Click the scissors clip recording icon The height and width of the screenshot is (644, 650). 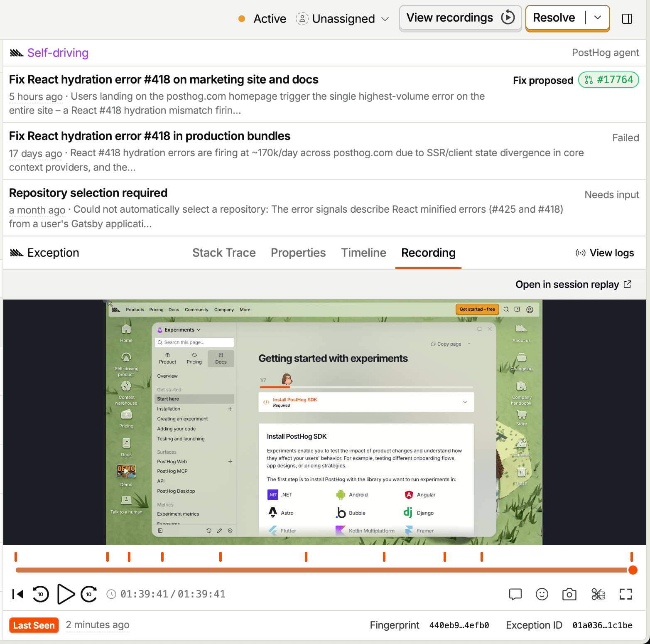598,594
